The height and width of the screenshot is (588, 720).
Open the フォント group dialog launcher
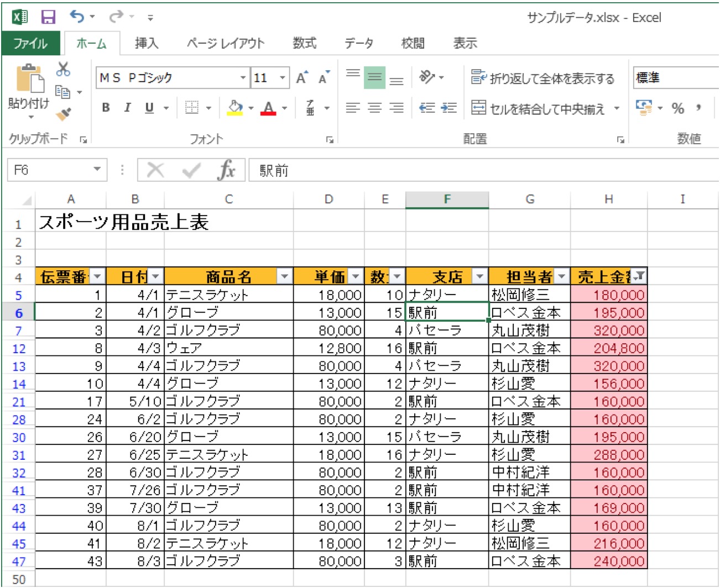click(x=330, y=140)
